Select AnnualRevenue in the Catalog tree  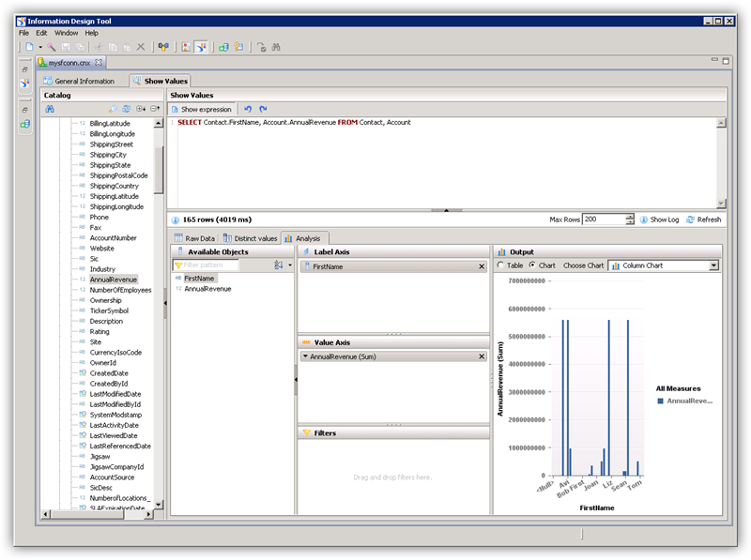(x=113, y=280)
